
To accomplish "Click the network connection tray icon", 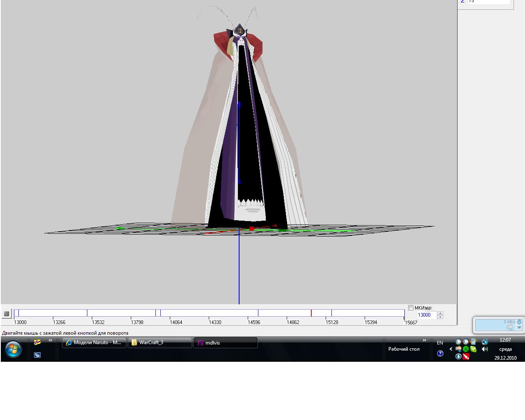I will [x=484, y=342].
